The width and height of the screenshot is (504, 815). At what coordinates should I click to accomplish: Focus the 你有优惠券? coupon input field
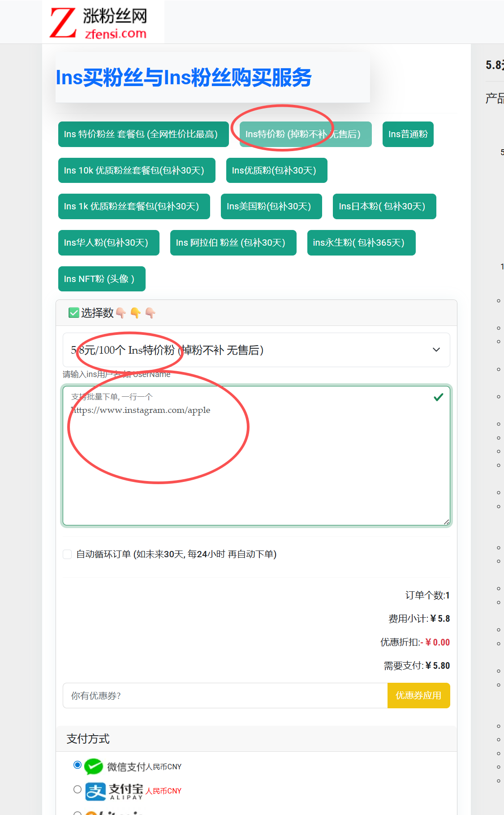coord(225,696)
